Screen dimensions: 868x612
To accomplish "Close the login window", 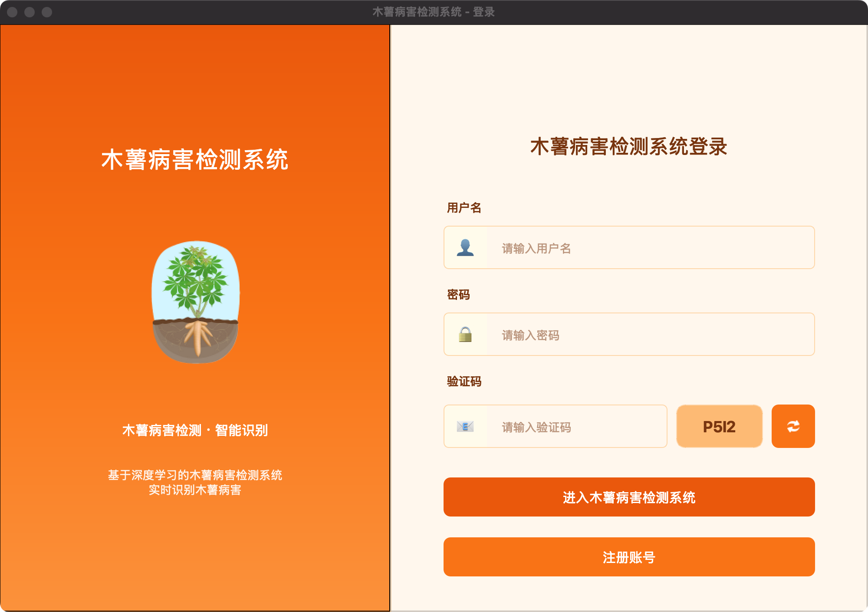I will click(12, 12).
